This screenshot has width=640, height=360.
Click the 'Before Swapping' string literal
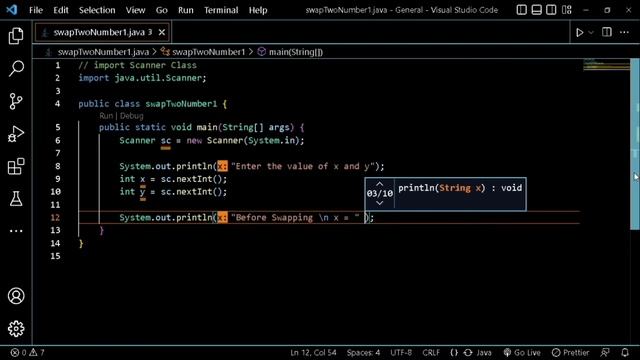point(296,218)
